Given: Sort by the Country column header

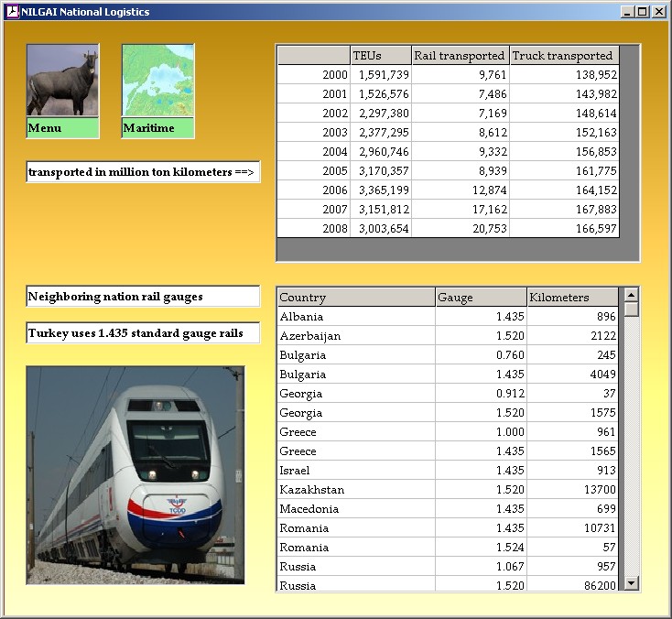Looking at the screenshot, I should [355, 298].
